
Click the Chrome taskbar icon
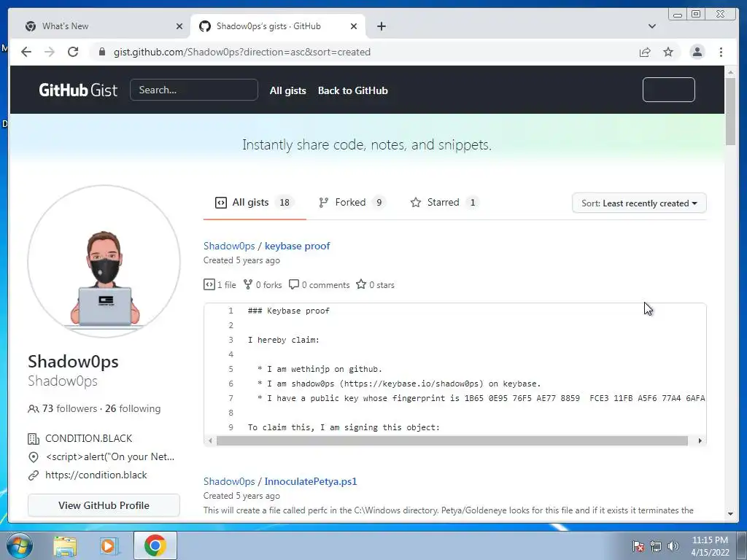[155, 545]
